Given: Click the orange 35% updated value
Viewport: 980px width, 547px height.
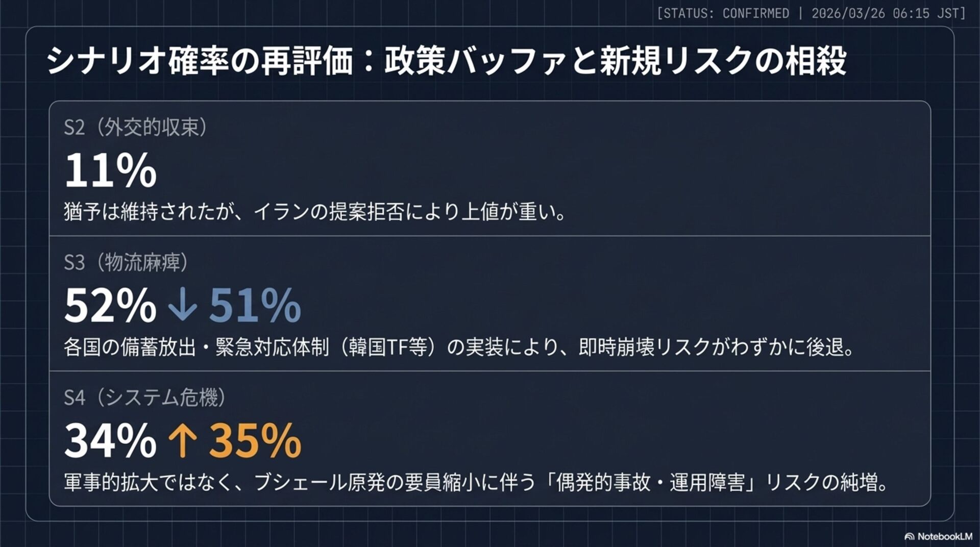Looking at the screenshot, I should coord(255,440).
